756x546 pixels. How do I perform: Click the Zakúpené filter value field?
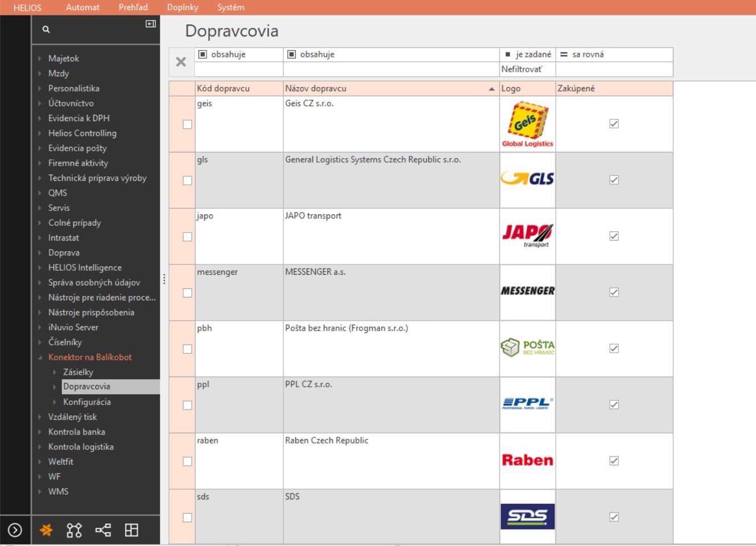coord(614,69)
